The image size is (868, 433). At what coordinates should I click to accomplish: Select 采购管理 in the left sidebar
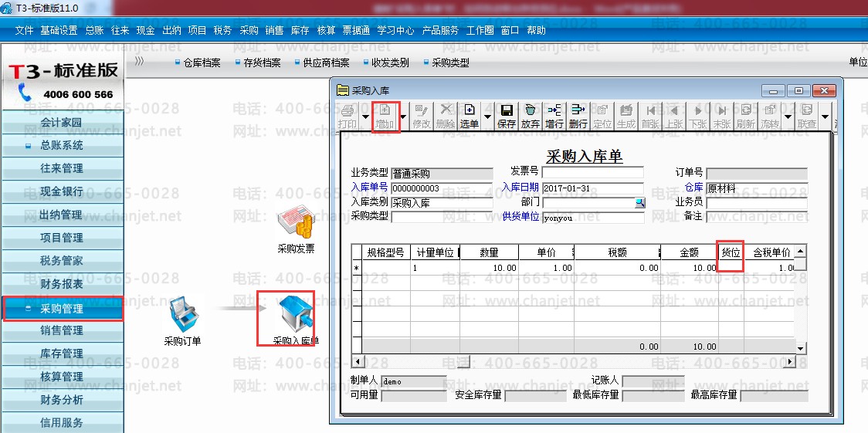coord(62,309)
